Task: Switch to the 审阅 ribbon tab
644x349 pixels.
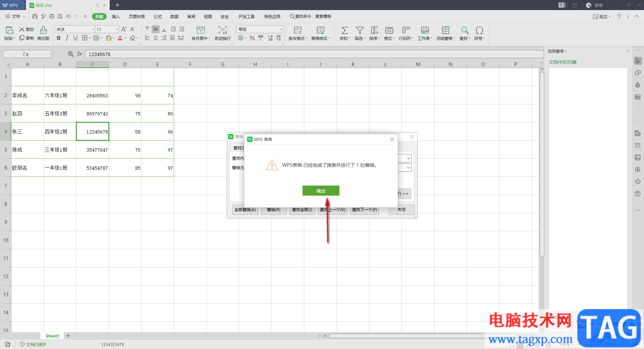Action: (191, 16)
